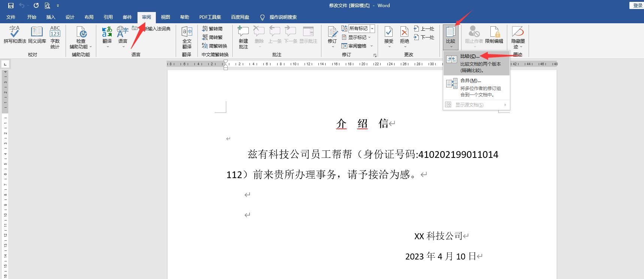Click the 登录 sign-in button
644x279 pixels.
638,5
